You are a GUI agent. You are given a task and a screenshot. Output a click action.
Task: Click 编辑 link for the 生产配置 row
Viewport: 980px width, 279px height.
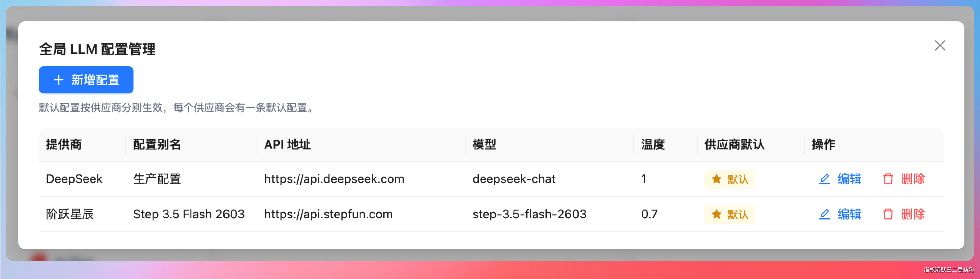point(849,179)
